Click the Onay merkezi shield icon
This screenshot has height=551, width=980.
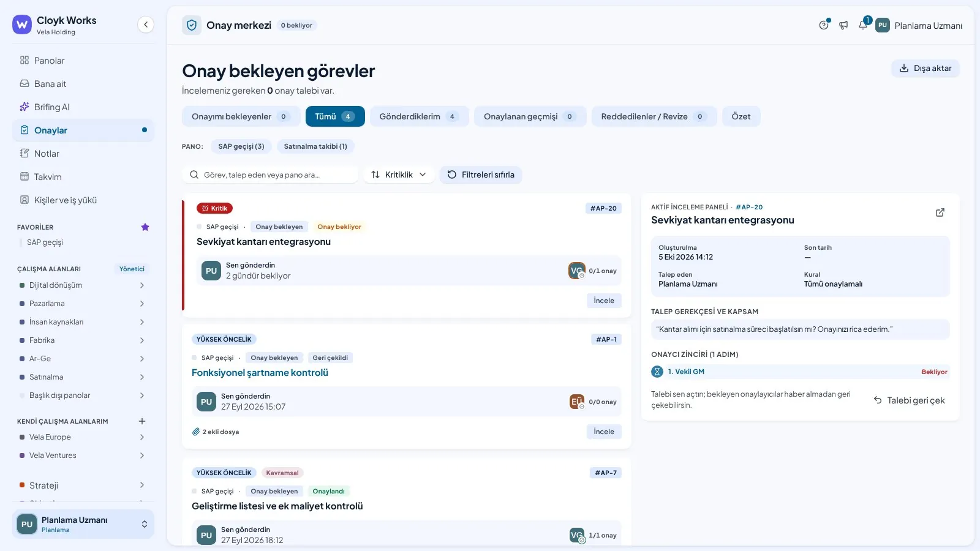coord(192,25)
